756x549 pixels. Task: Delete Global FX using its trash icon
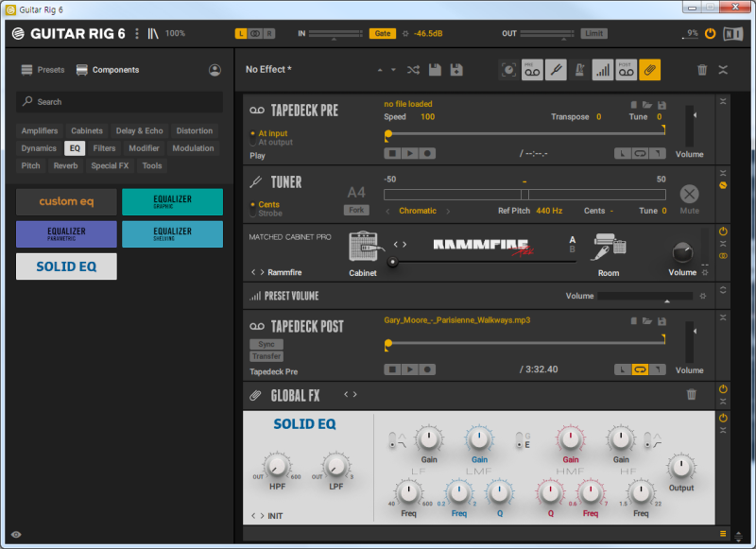692,394
